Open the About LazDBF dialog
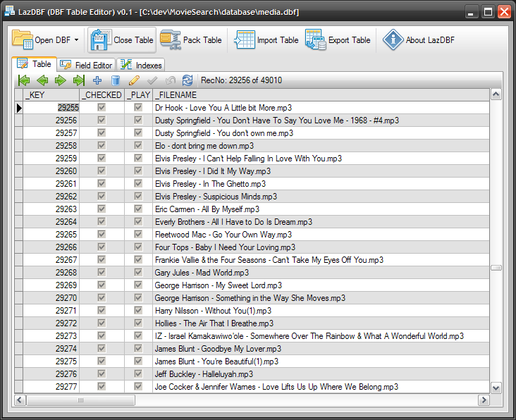This screenshot has width=516, height=420. pos(418,39)
